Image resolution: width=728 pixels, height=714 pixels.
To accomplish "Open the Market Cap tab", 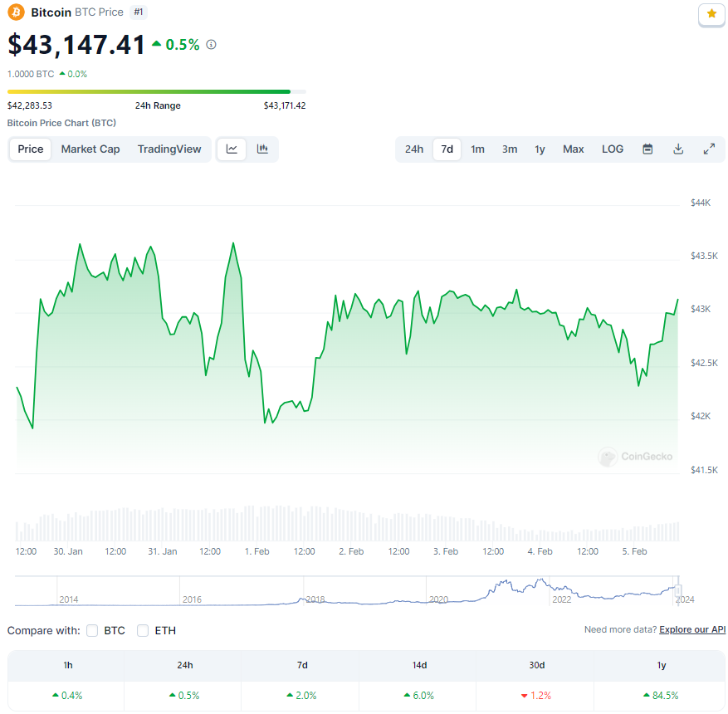I will (90, 149).
